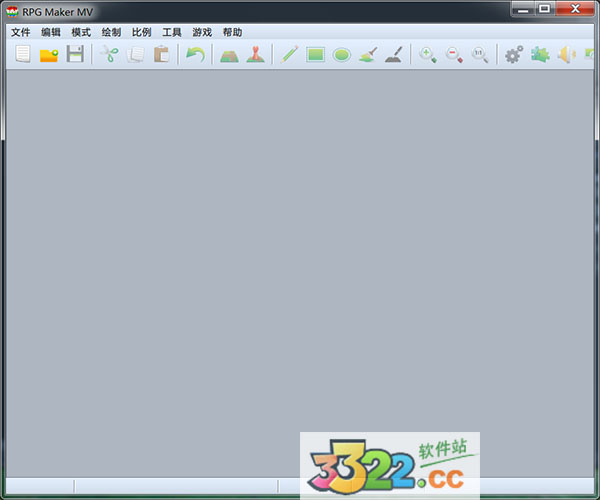Undo the last action with the green arrow
The width and height of the screenshot is (600, 500).
[x=195, y=54]
